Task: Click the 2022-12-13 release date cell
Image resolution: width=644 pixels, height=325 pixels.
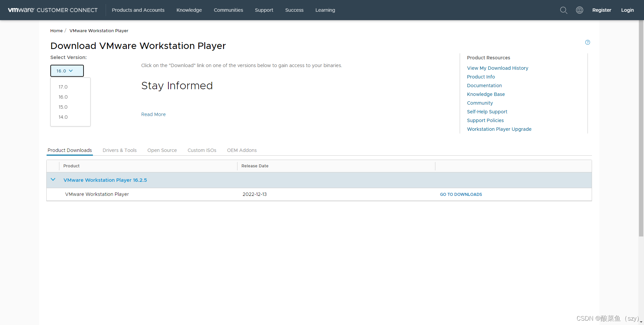Action: pos(255,194)
